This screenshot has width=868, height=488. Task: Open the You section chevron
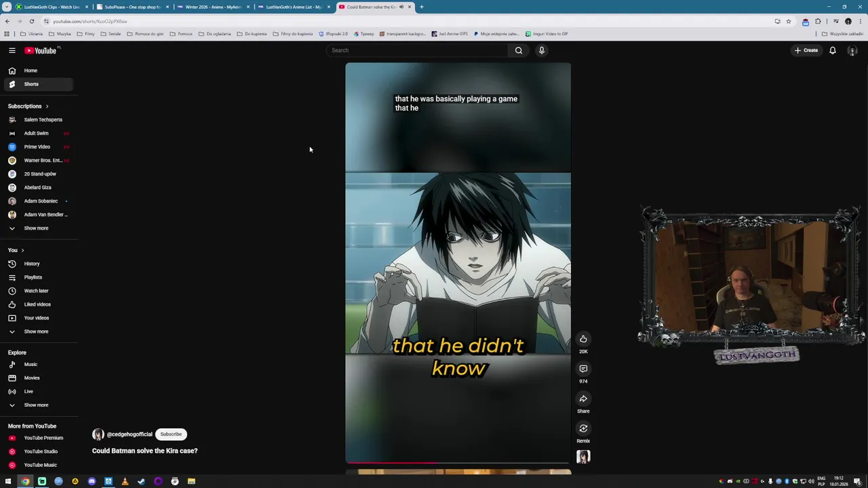click(22, 250)
